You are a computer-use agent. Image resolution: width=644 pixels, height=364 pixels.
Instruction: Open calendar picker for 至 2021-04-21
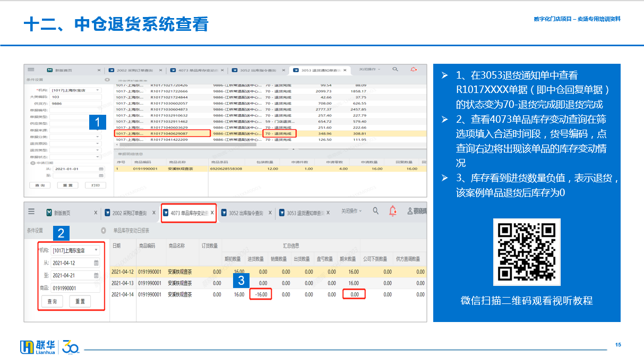point(96,275)
